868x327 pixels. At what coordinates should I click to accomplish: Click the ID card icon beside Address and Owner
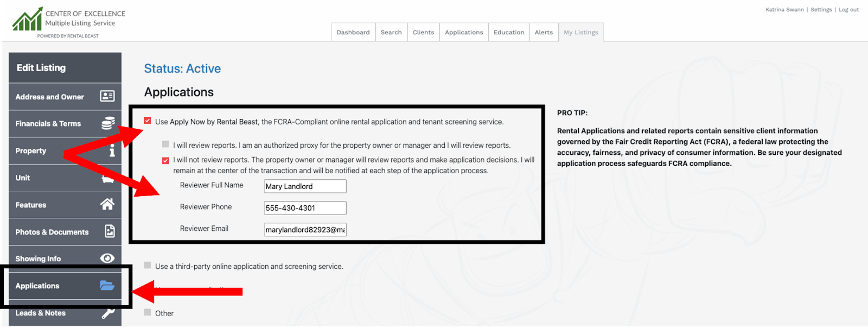point(107,96)
